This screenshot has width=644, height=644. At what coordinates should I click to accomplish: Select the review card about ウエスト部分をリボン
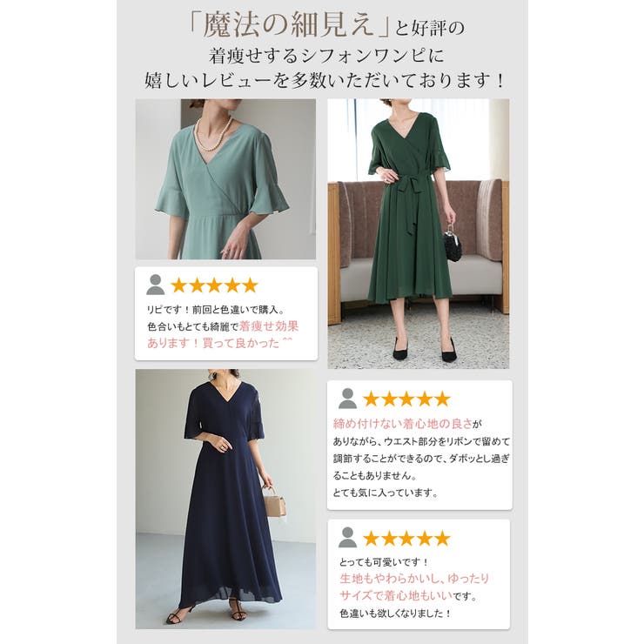click(419, 445)
